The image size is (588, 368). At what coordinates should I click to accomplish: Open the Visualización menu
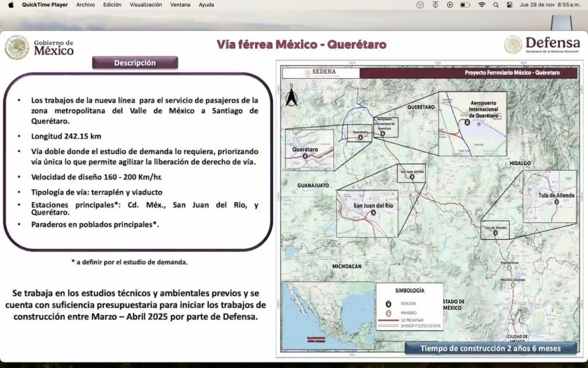[x=146, y=5]
